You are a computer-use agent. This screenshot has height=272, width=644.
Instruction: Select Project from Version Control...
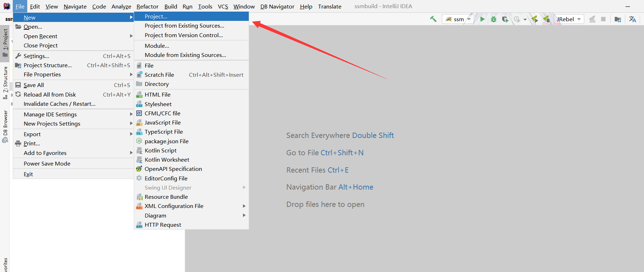[x=191, y=35]
